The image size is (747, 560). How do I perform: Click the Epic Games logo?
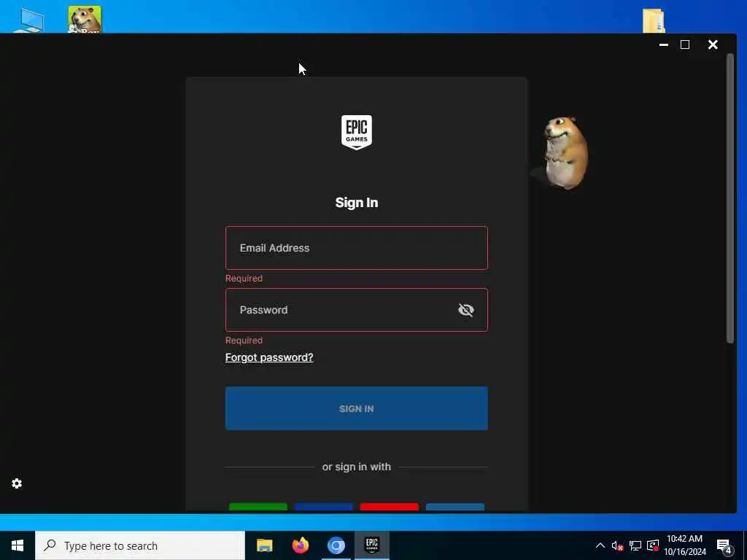(356, 133)
